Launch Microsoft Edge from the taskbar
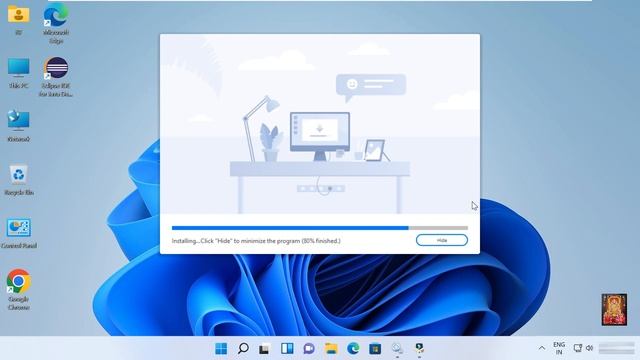 coord(353,348)
